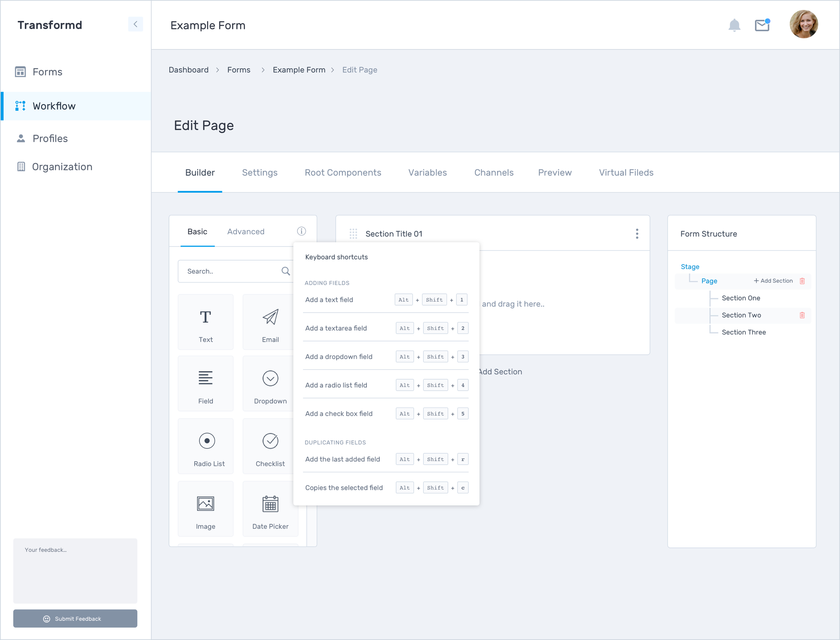Screen dimensions: 840x640
Task: Click the info icon beside Advanced tab
Action: [x=301, y=231]
